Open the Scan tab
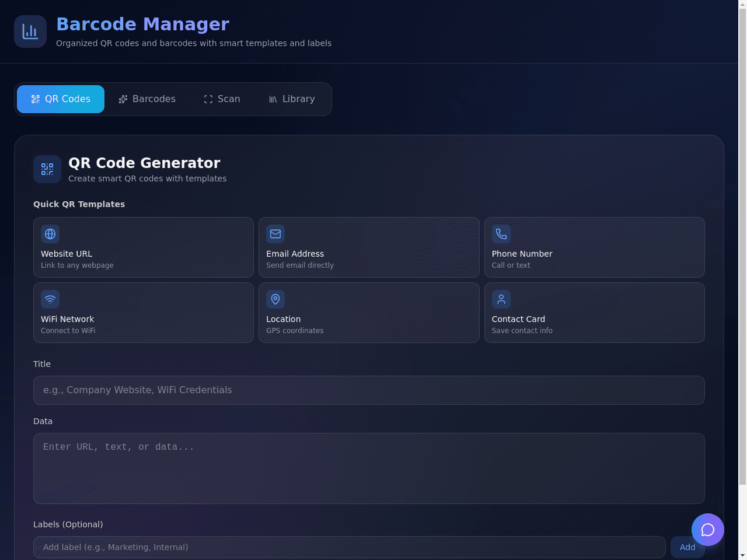Image resolution: width=747 pixels, height=560 pixels. [x=222, y=99]
